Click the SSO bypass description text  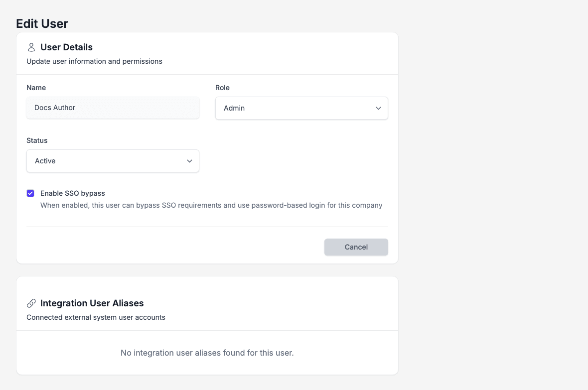pyautogui.click(x=211, y=205)
